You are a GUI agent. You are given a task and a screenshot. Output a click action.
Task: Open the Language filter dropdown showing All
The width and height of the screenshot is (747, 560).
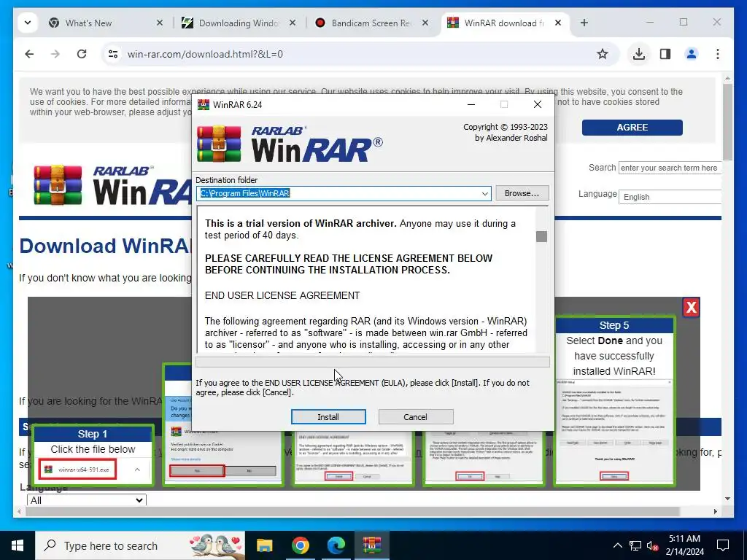(87, 500)
